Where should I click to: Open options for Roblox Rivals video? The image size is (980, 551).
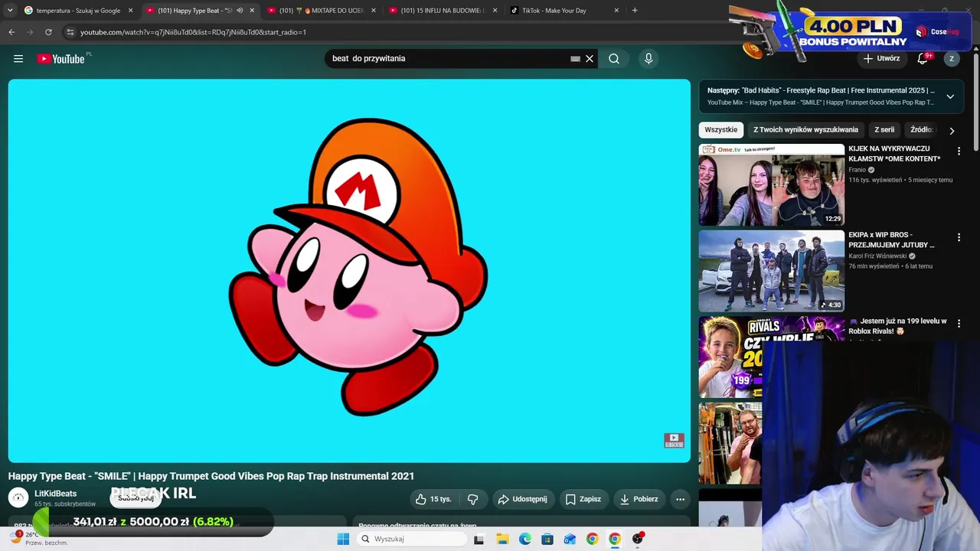coord(959,324)
